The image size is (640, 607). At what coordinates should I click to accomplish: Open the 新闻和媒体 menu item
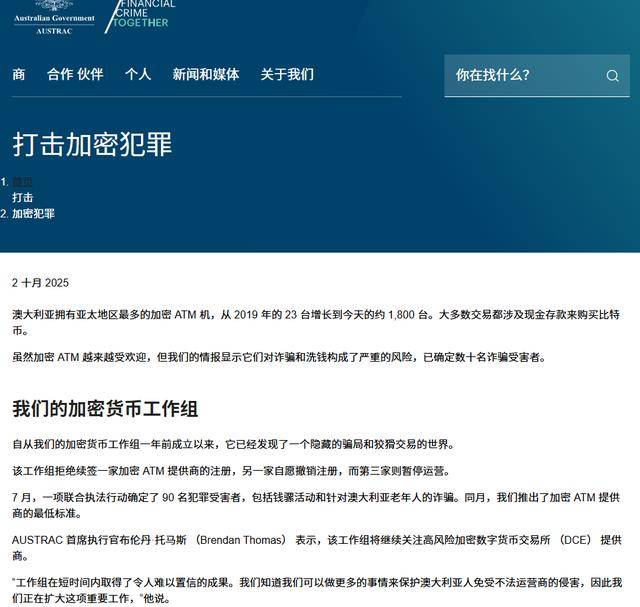[x=205, y=74]
